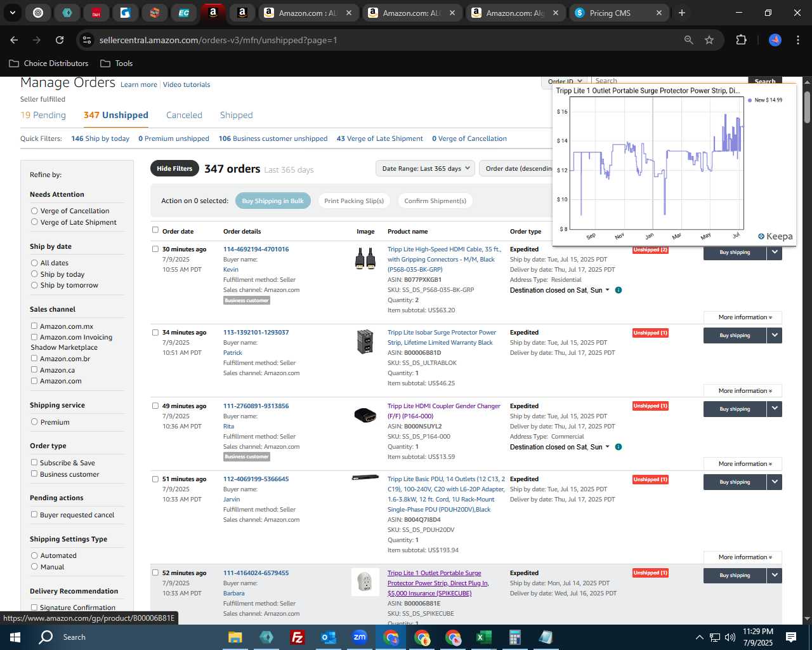Select the Verge of Cancellation radio button
The width and height of the screenshot is (812, 650).
pos(34,211)
